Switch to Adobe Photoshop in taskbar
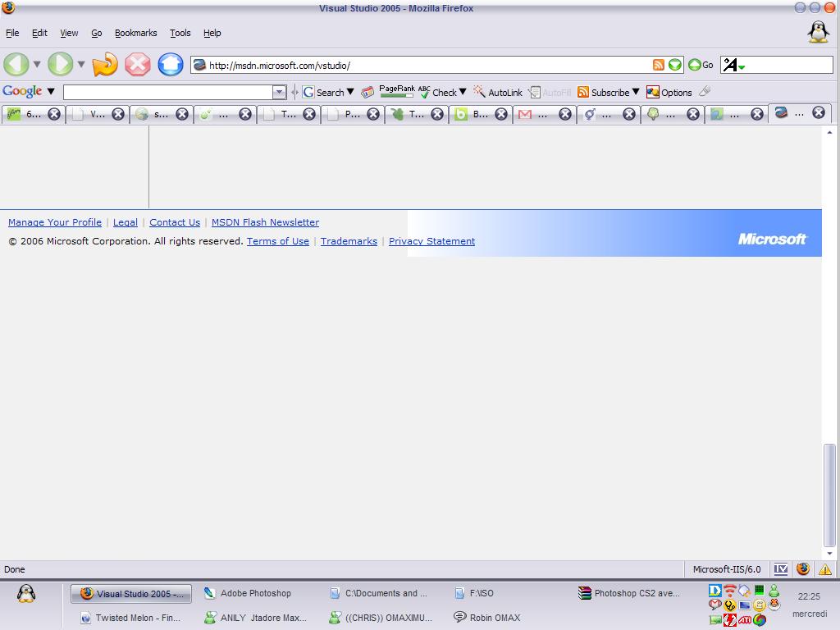 pos(248,593)
